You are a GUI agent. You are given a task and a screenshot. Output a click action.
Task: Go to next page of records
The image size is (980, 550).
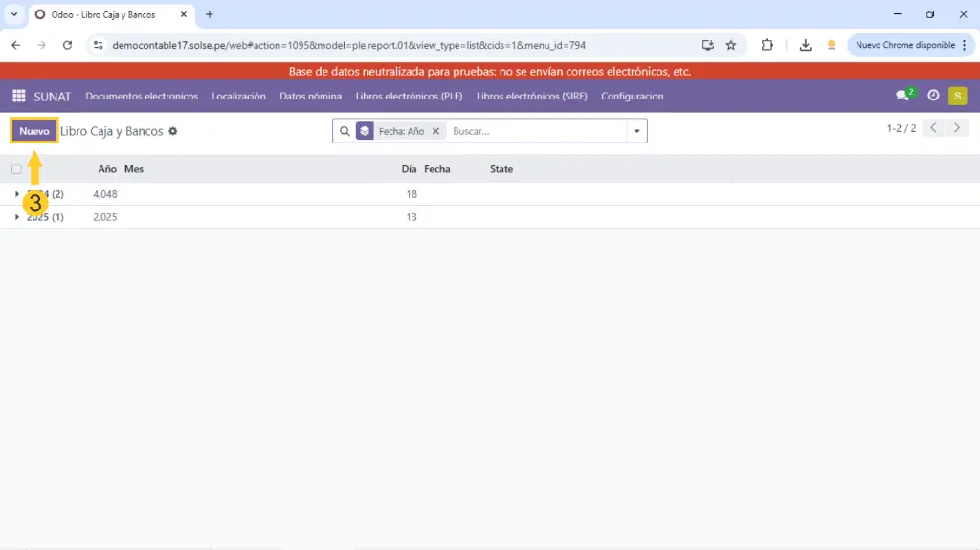pos(957,128)
